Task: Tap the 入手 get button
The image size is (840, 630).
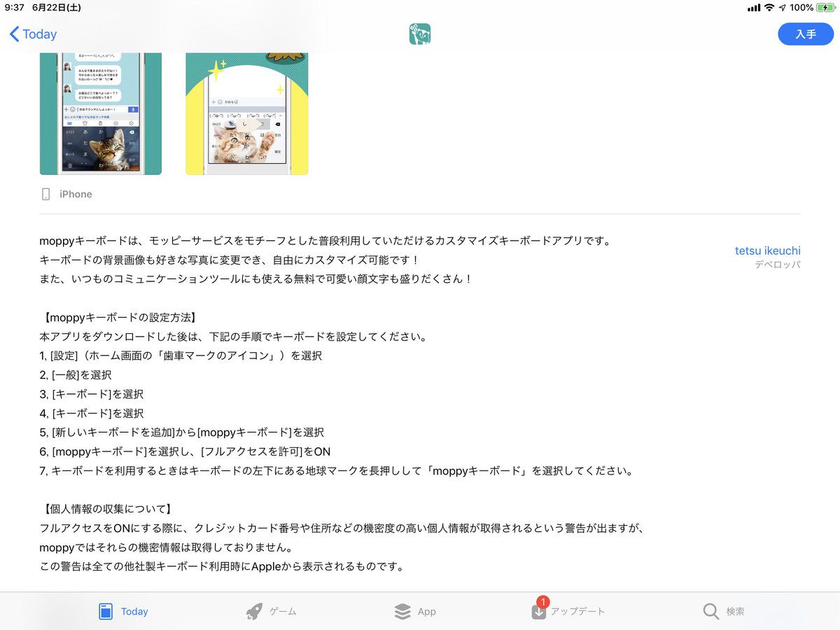Action: coord(806,34)
